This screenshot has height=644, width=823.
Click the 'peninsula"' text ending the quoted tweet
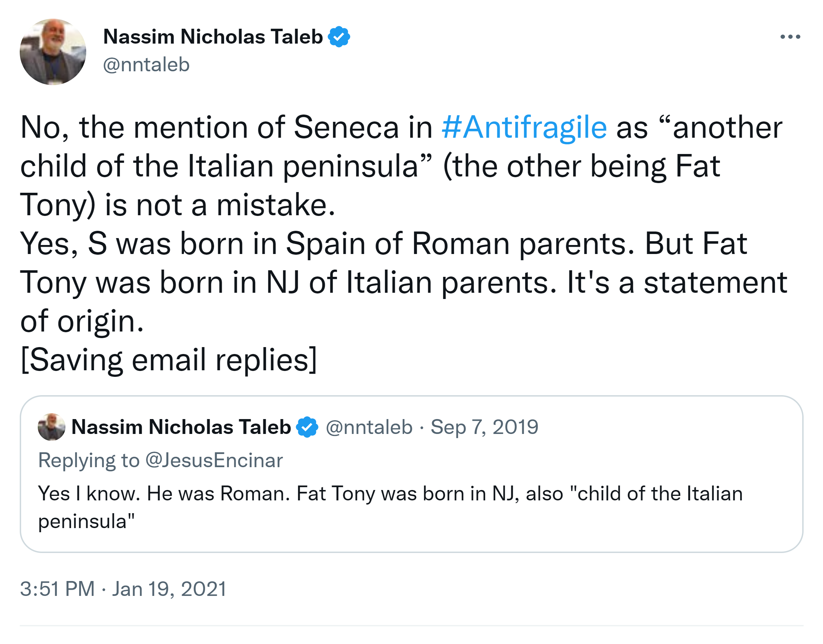pyautogui.click(x=86, y=521)
